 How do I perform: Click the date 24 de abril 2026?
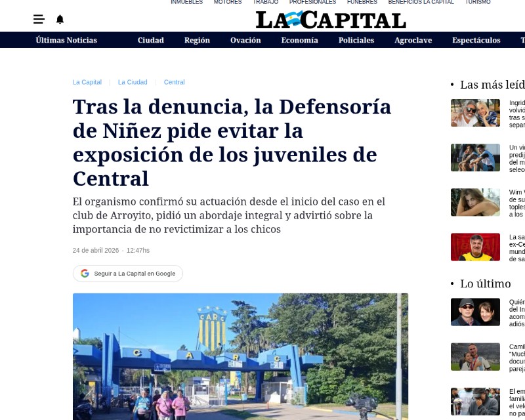96,250
